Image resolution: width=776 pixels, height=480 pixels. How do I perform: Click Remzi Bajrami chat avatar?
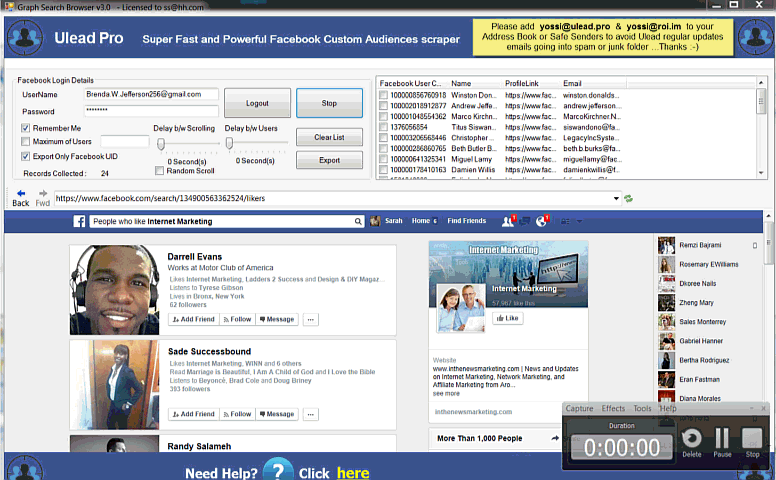[x=666, y=245]
